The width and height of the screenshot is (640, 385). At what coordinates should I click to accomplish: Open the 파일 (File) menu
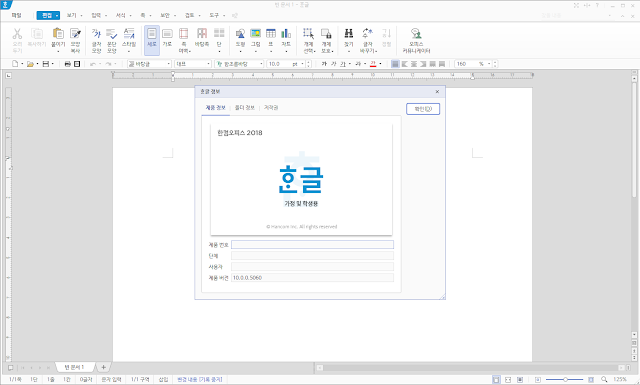click(16, 15)
